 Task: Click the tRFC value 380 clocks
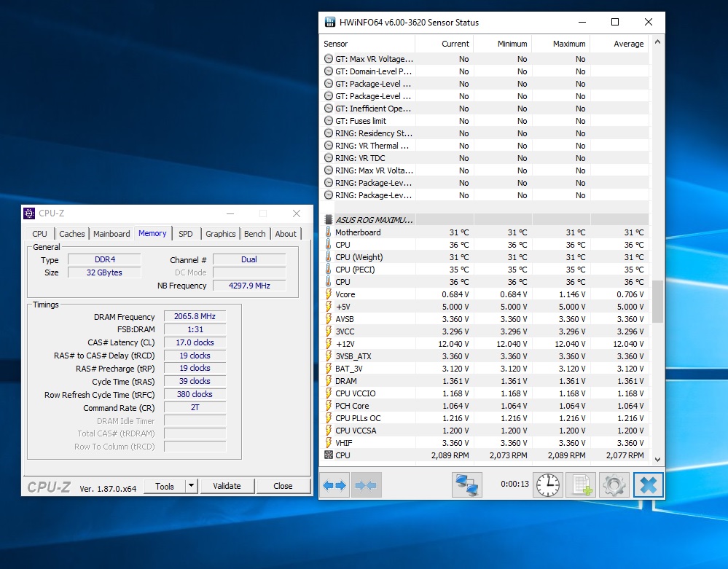(195, 394)
